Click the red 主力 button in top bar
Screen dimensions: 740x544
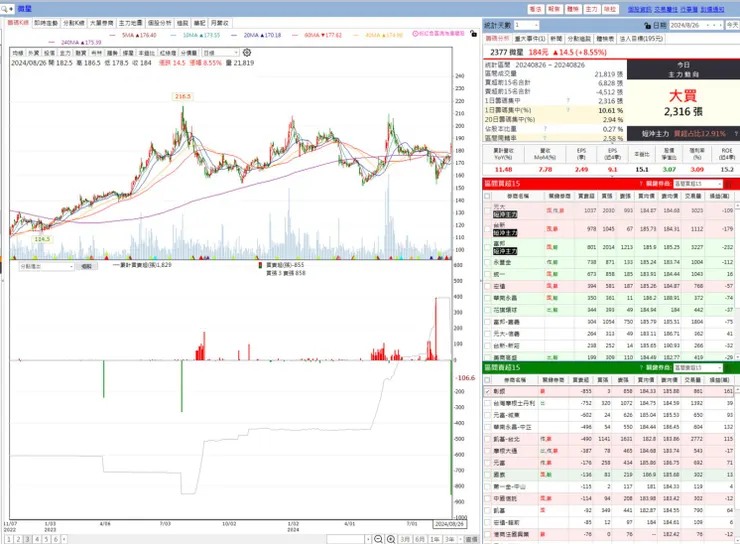point(591,9)
